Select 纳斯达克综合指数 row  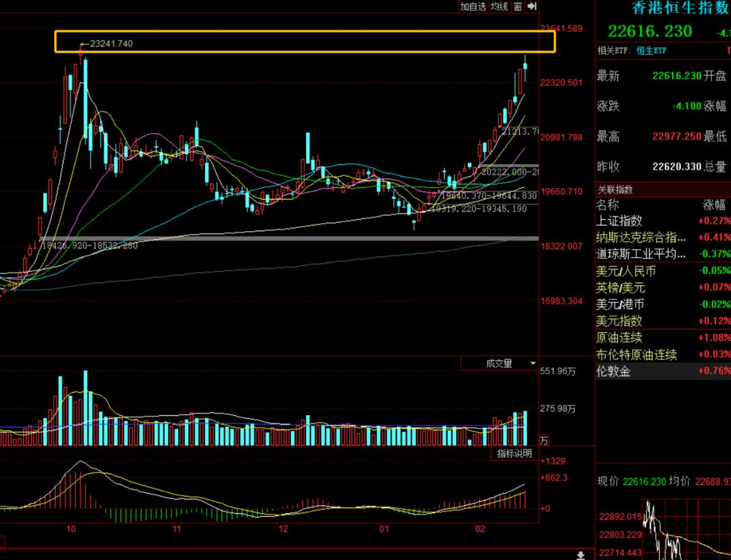640,237
